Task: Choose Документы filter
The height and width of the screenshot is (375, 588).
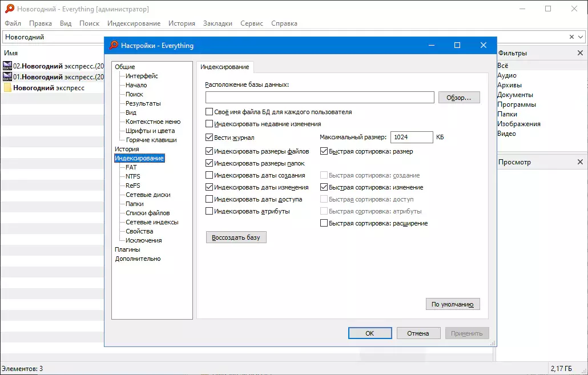Action: (515, 95)
